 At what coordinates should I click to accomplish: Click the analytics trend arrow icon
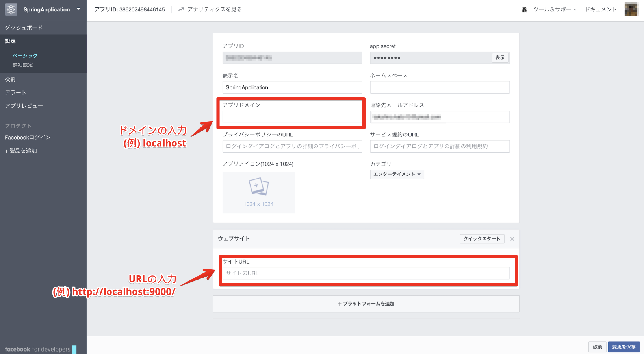point(181,9)
